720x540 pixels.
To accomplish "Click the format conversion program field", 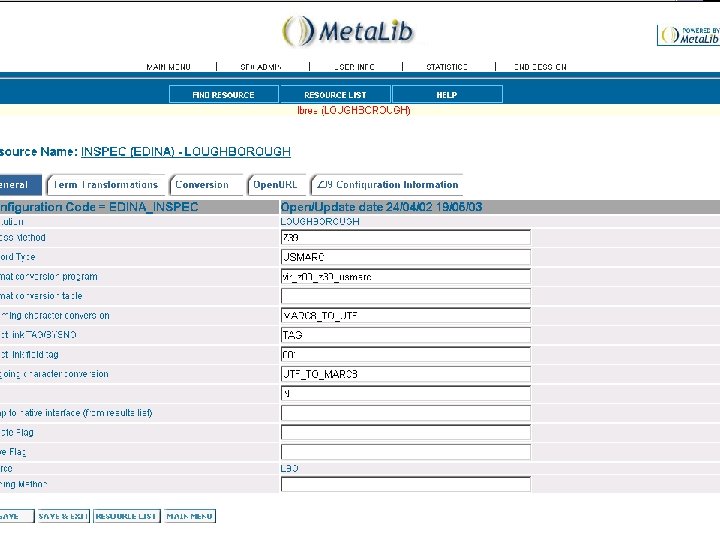I will point(405,276).
